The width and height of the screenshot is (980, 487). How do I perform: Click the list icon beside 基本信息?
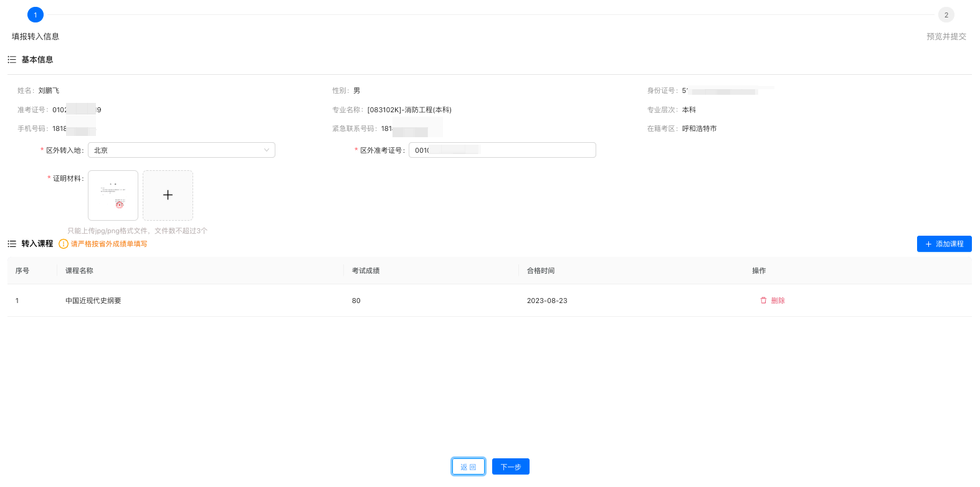click(12, 60)
